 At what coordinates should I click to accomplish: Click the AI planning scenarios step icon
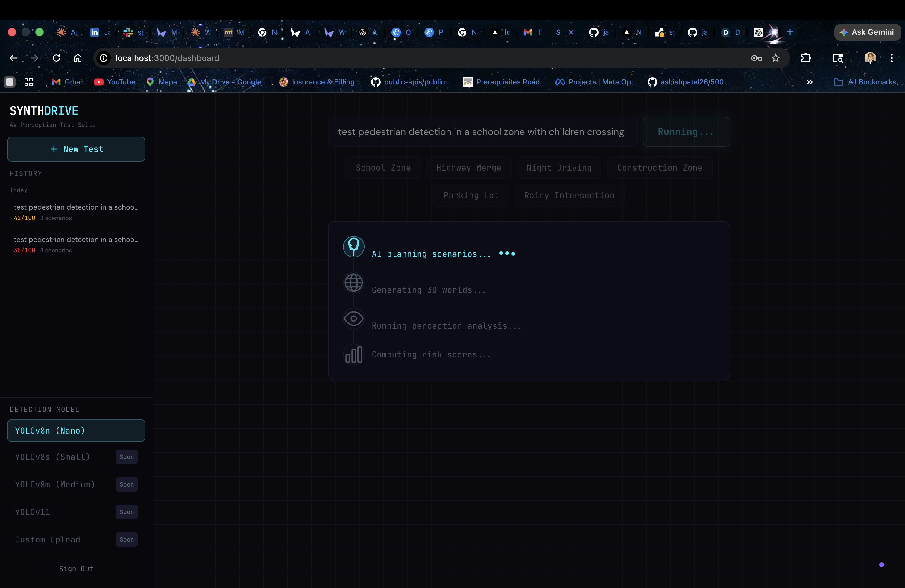[353, 247]
